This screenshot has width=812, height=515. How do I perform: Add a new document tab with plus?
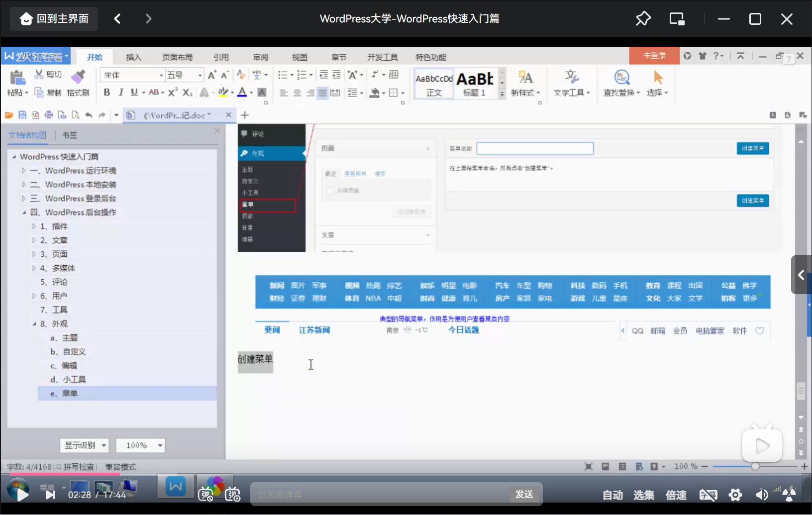pos(245,115)
